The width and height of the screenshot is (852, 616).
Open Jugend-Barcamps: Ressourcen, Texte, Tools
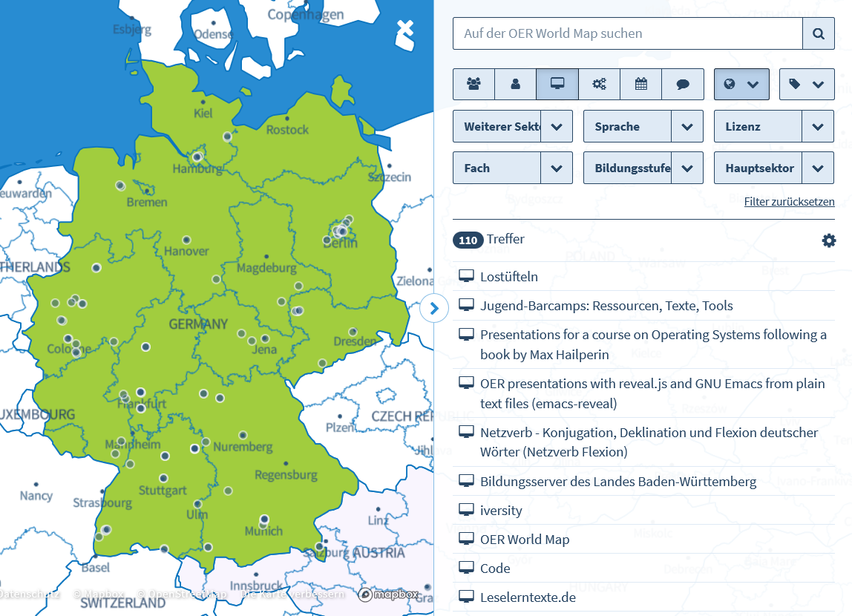(606, 306)
